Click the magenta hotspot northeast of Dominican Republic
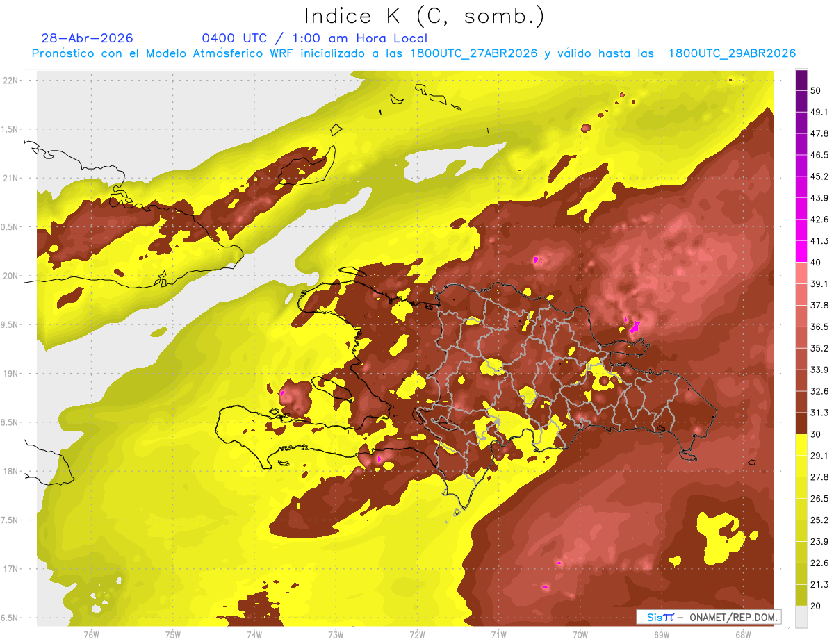 [x=634, y=327]
